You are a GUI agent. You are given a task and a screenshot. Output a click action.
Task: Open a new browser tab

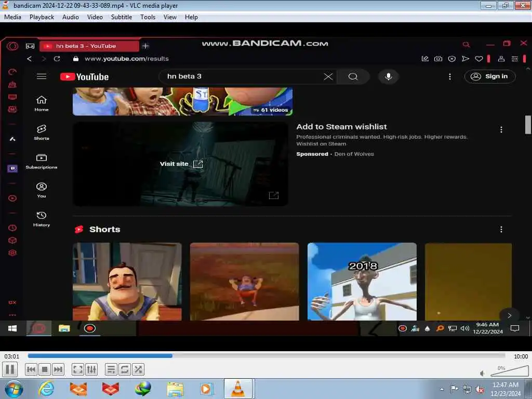point(145,46)
